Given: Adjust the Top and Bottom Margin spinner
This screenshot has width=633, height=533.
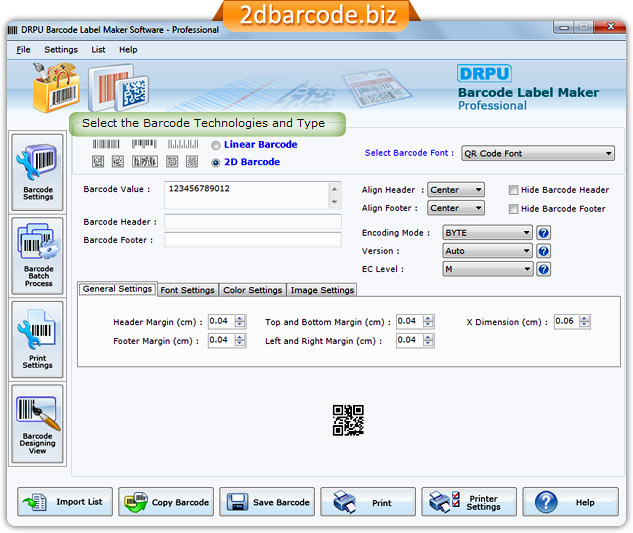Looking at the screenshot, I should pyautogui.click(x=428, y=321).
